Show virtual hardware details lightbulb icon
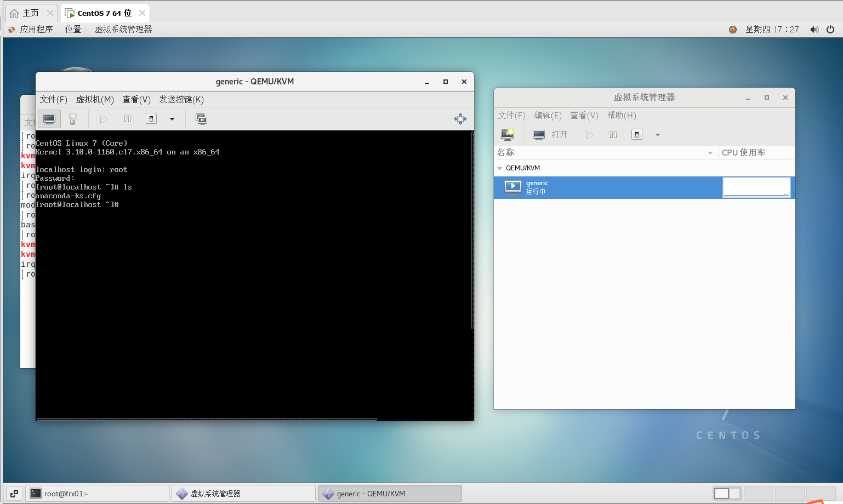The width and height of the screenshot is (843, 504). (72, 119)
